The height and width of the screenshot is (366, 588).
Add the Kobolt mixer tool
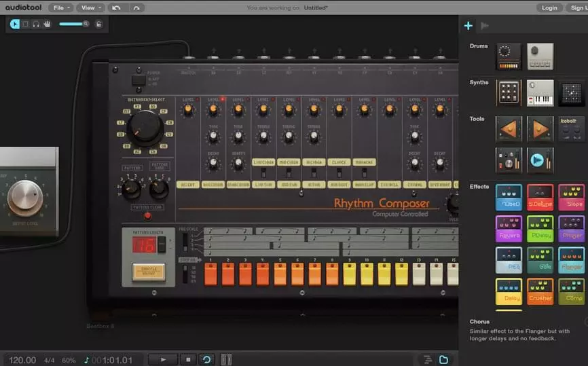click(x=571, y=129)
